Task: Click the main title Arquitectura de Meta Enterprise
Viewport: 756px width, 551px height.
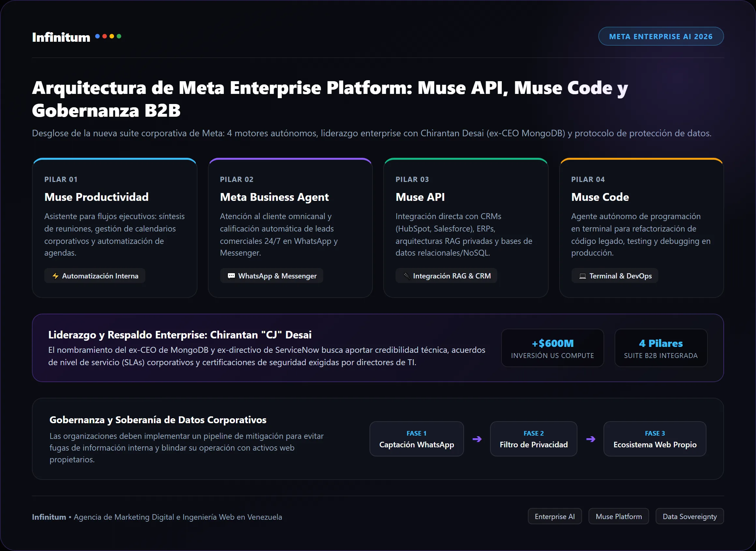Action: click(x=330, y=99)
